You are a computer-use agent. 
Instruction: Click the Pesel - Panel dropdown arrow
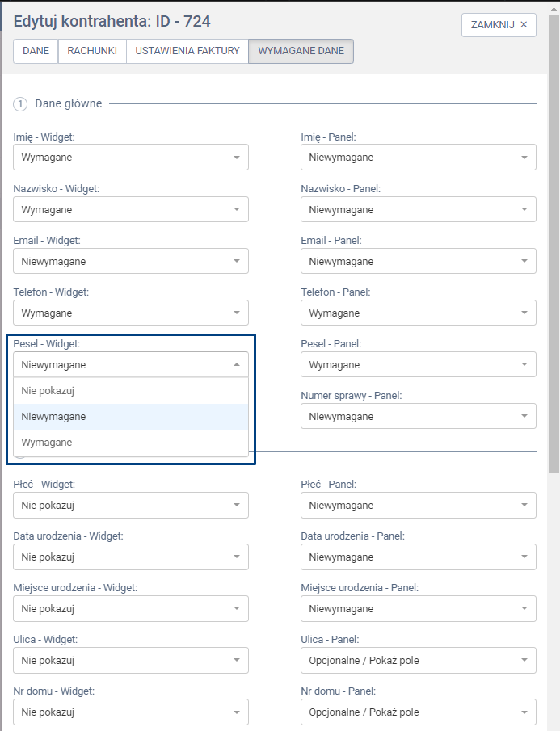tap(524, 364)
